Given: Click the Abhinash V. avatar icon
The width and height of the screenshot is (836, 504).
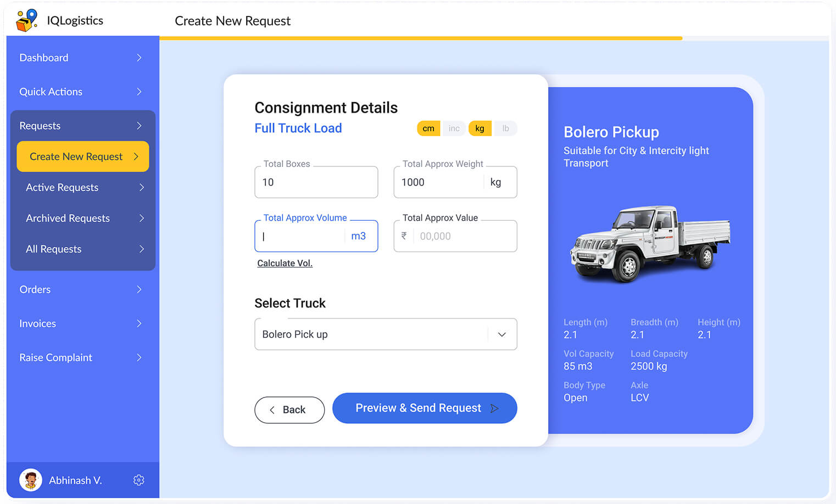Looking at the screenshot, I should pos(30,480).
